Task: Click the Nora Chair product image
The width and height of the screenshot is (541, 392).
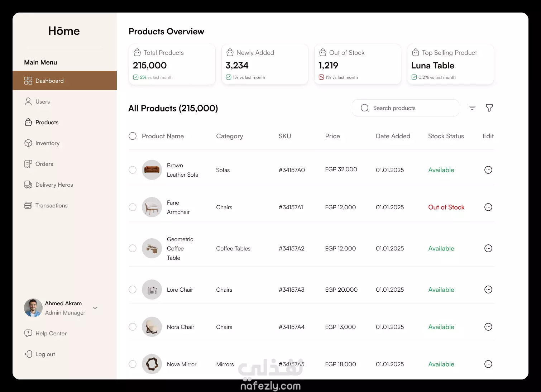Action: tap(152, 327)
